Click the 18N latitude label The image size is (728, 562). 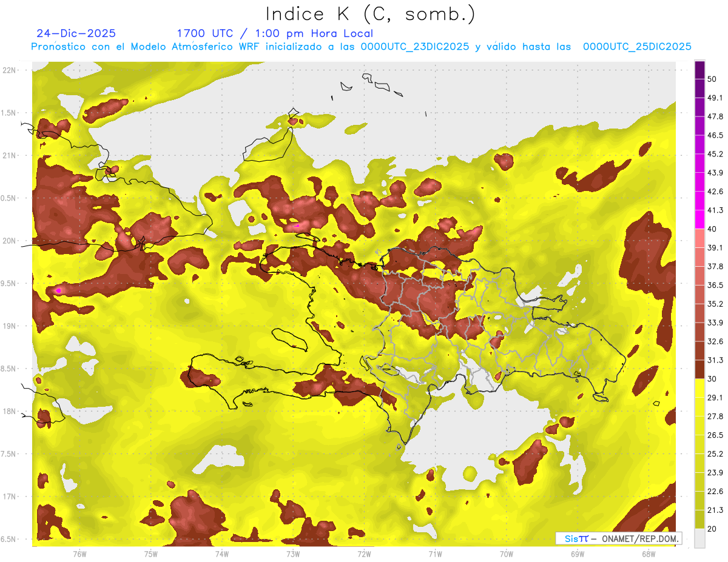coord(10,412)
